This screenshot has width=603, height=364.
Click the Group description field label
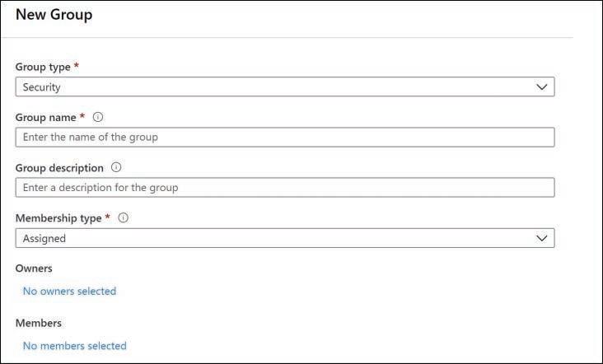(x=59, y=168)
